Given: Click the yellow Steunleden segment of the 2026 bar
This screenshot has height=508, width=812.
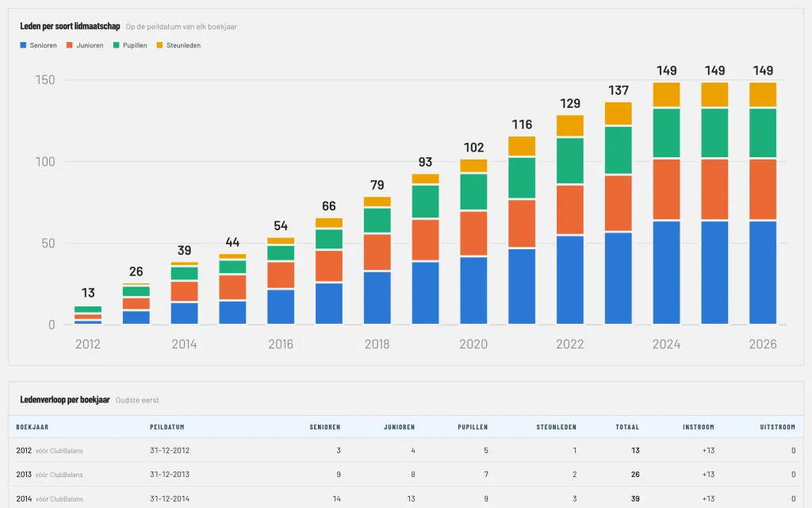Looking at the screenshot, I should pos(763,94).
